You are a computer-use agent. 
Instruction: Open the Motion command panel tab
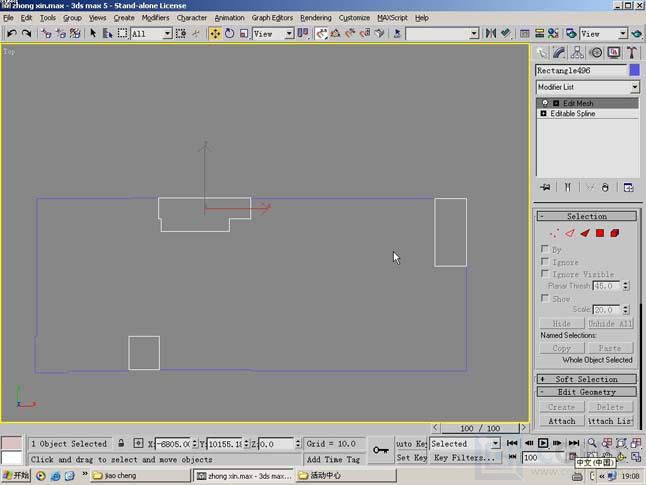coord(596,53)
